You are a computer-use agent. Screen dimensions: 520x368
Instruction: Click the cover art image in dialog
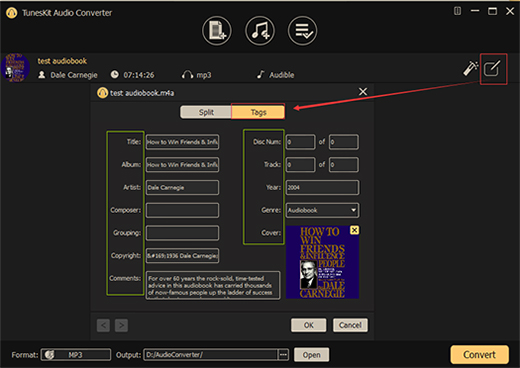pyautogui.click(x=322, y=262)
